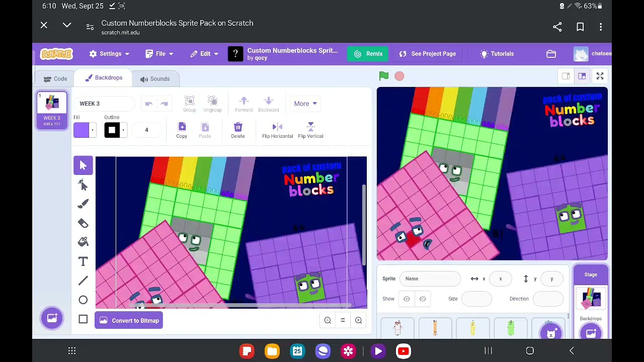Image resolution: width=644 pixels, height=362 pixels.
Task: Click the sprite Direction field
Action: (x=548, y=299)
